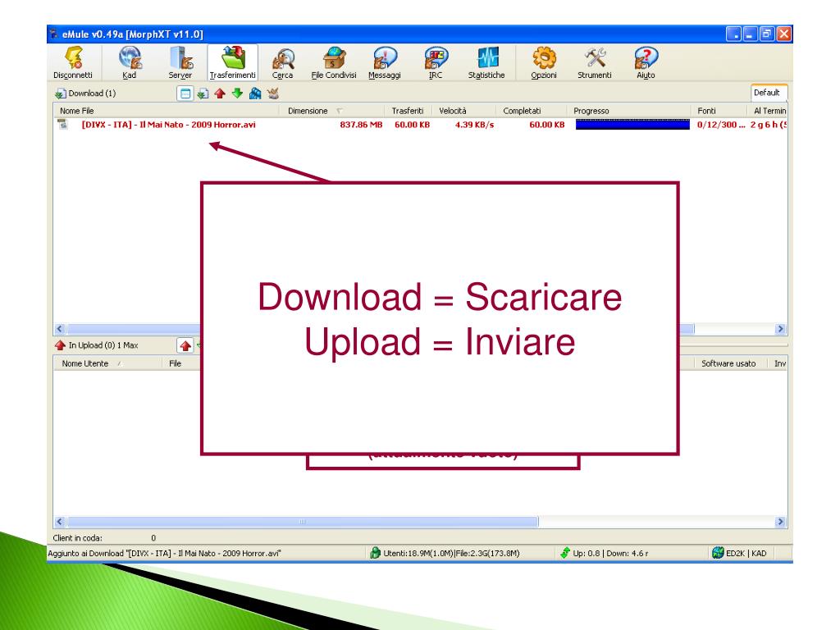Open the Kad network window
840x630 pixels.
pos(129,62)
